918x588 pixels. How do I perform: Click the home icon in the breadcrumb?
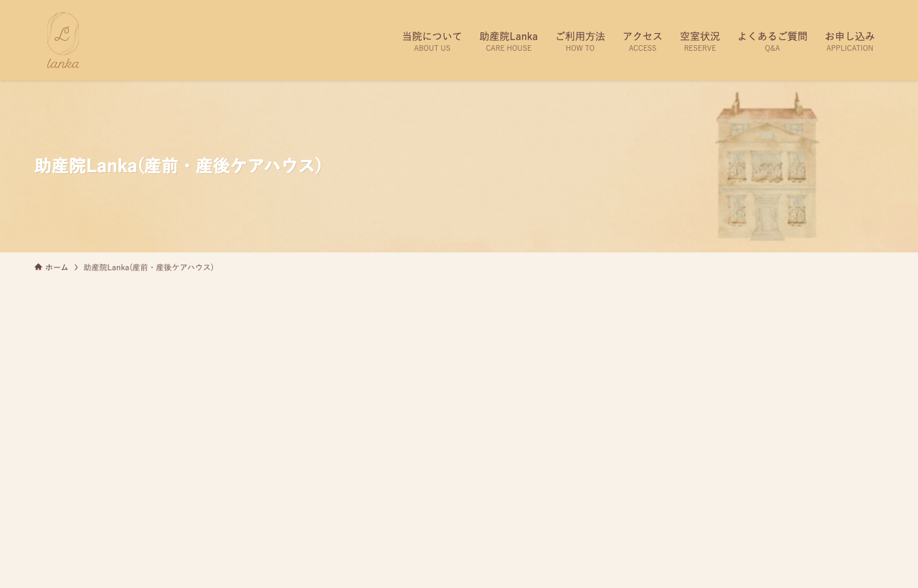[x=38, y=267]
